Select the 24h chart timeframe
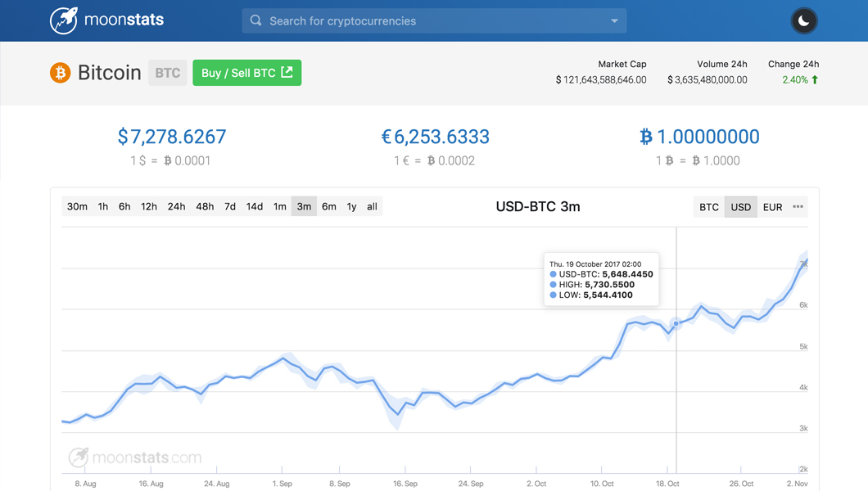Viewport: 868px width, 491px height. point(177,206)
